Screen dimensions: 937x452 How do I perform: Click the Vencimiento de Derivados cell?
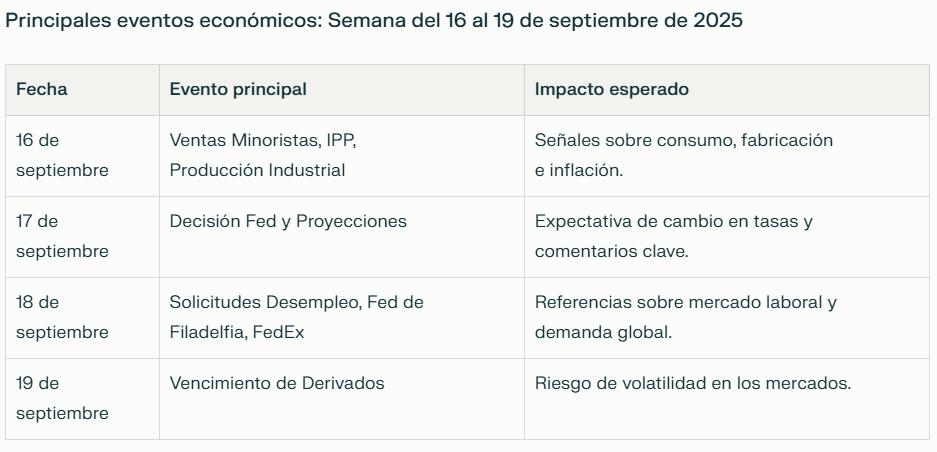pos(342,399)
